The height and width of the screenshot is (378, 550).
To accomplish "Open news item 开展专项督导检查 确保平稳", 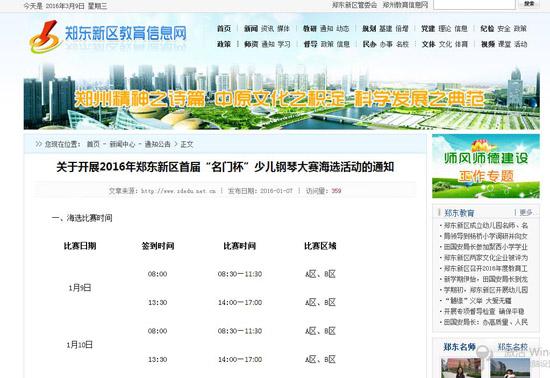I will 484,312.
